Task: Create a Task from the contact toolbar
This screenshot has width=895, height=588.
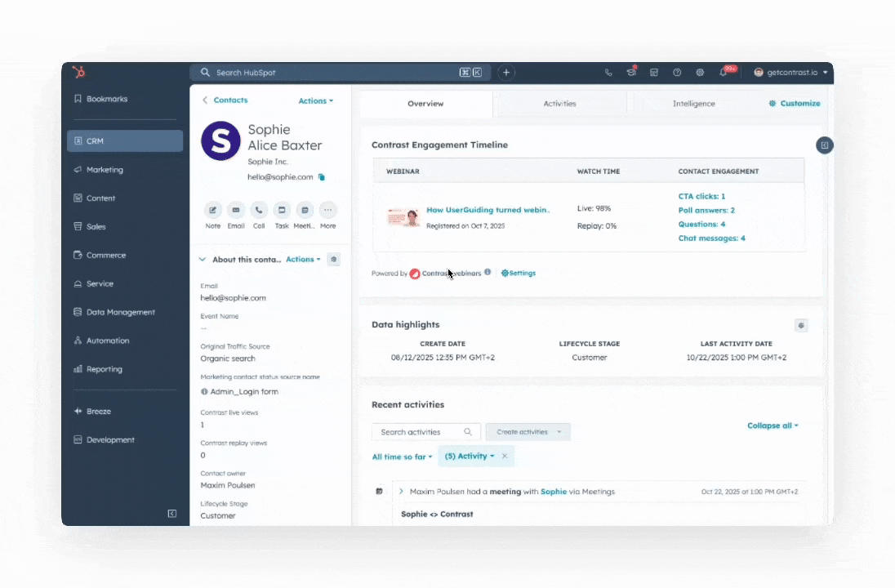Action: (281, 210)
